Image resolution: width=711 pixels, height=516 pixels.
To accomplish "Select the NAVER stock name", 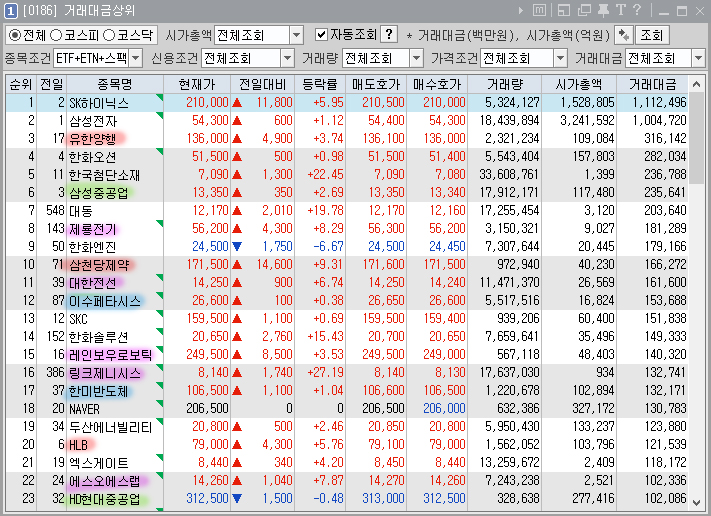I will tap(84, 409).
